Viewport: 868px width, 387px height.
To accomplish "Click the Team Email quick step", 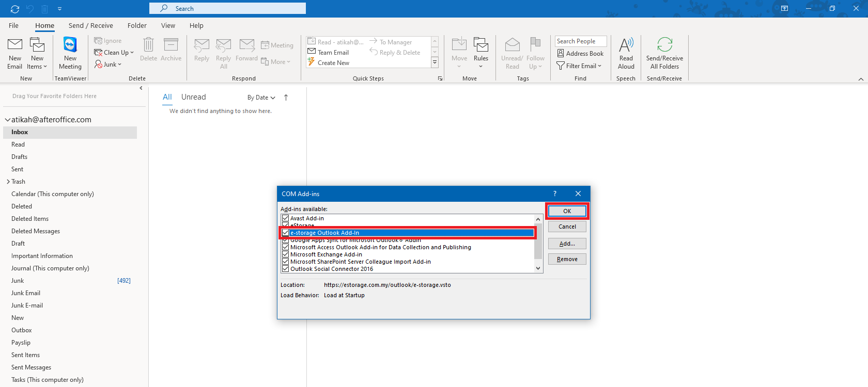I will 333,53.
